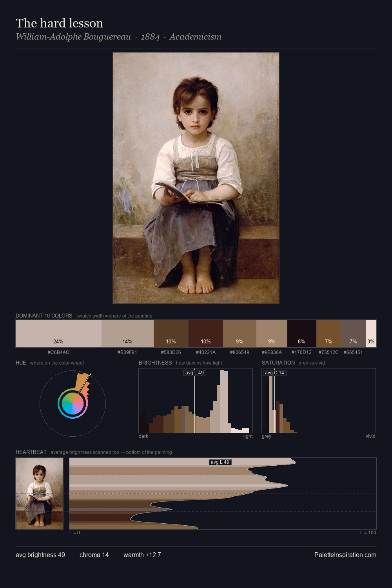Click the saturation histogram chart
This screenshot has height=588, width=392.
click(319, 401)
